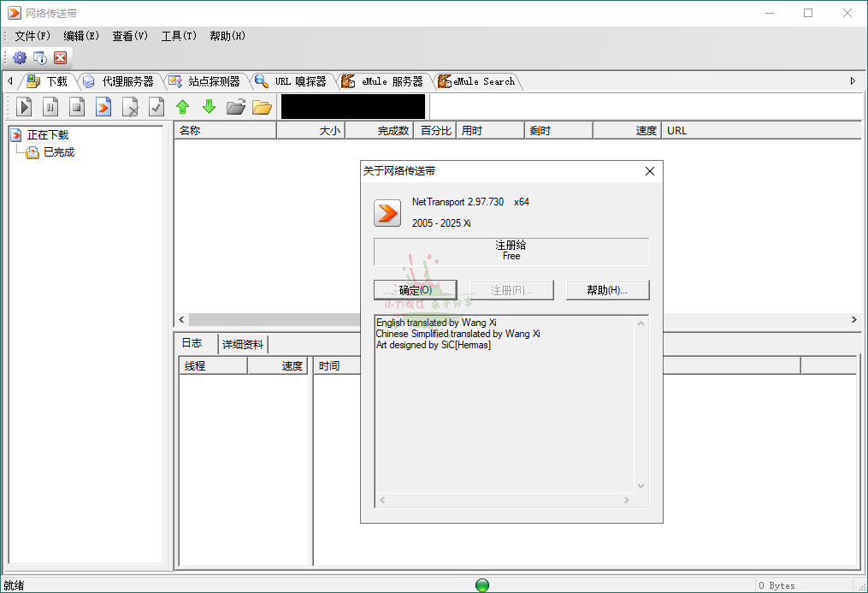Screen dimensions: 868x593
Task: Click the credits box scroll down arrow
Action: tap(641, 486)
